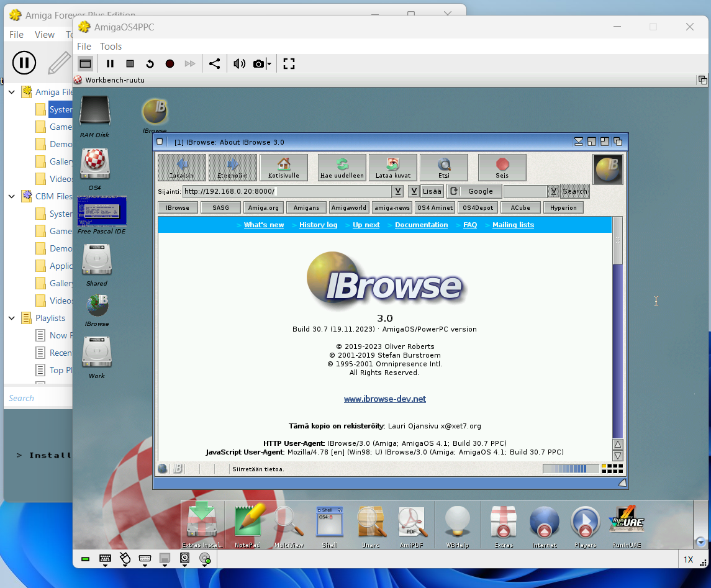Image resolution: width=711 pixels, height=588 pixels.
Task: Open the Extras drawer in the dock
Action: 504,525
